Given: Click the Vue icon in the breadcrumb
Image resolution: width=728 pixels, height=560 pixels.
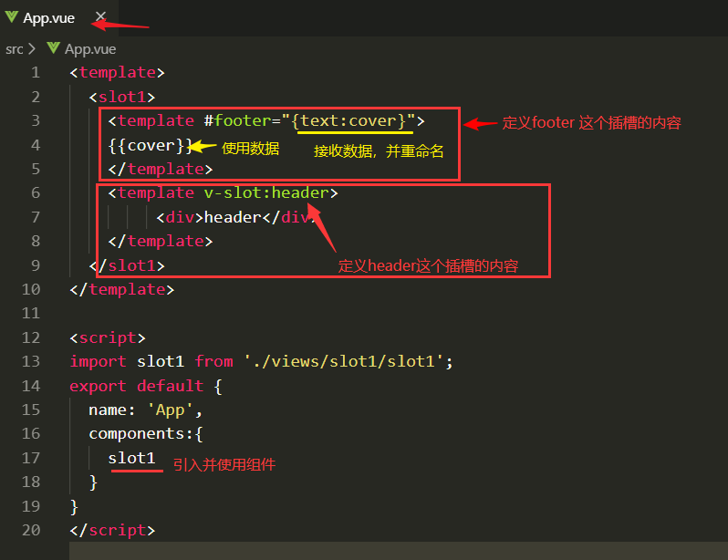Looking at the screenshot, I should (x=54, y=48).
